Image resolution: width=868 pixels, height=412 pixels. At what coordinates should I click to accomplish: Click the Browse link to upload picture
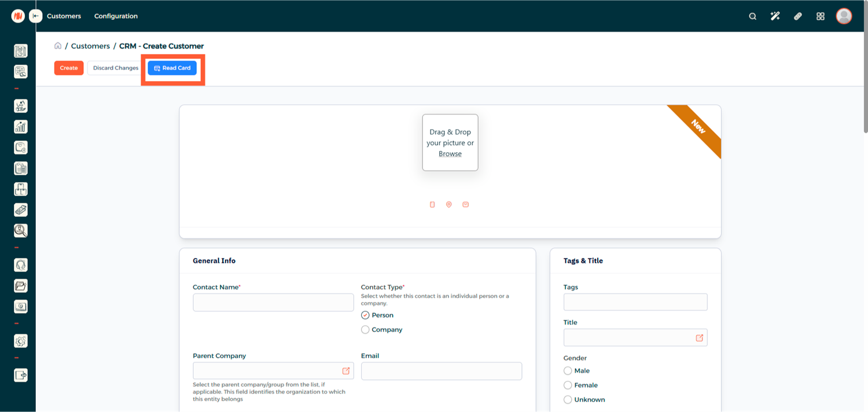click(450, 154)
